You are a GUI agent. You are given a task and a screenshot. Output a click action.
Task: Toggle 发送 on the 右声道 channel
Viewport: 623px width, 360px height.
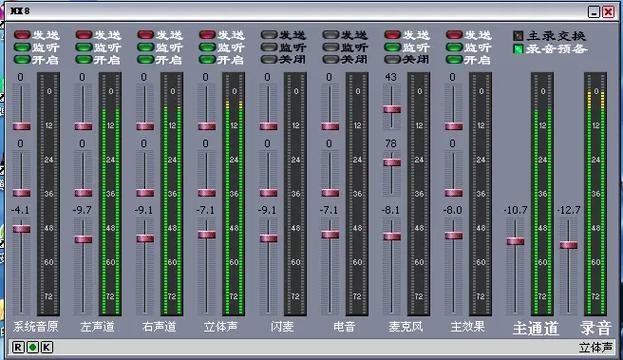point(145,35)
